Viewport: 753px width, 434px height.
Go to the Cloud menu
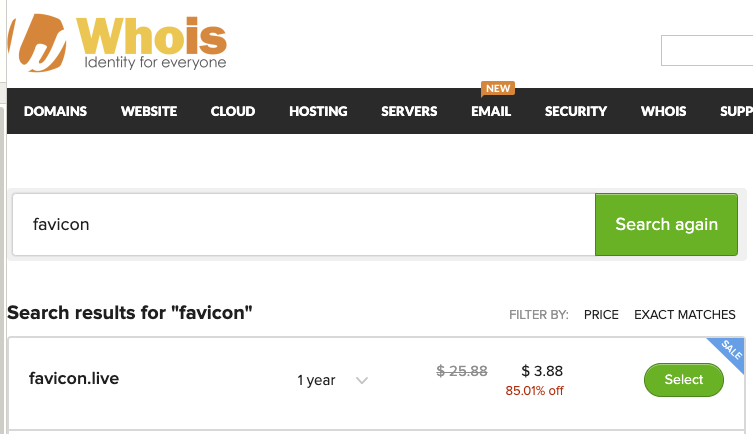coord(233,111)
